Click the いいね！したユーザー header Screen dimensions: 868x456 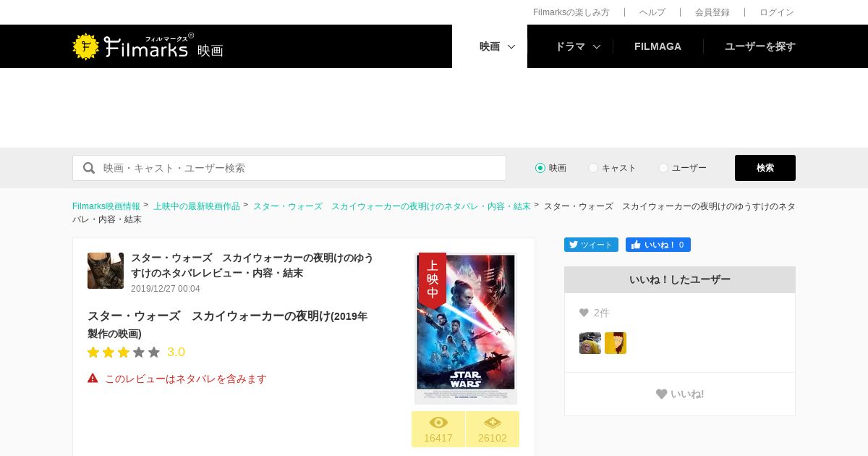tap(680, 279)
